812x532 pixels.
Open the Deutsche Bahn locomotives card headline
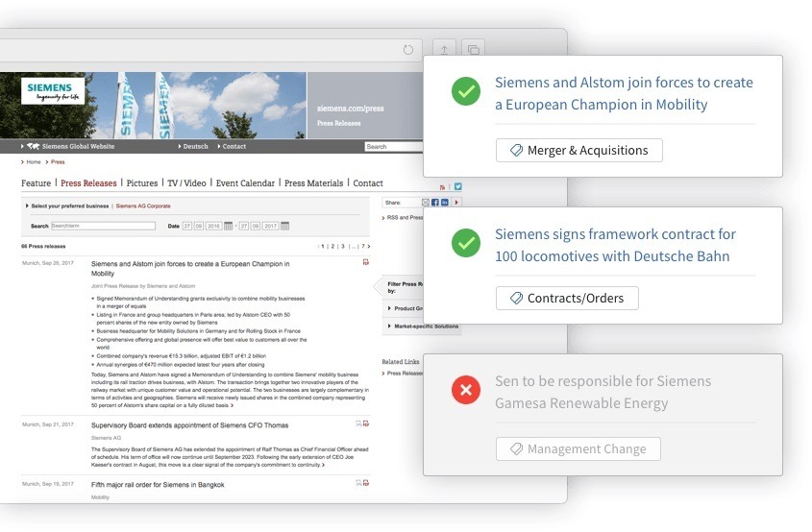615,245
